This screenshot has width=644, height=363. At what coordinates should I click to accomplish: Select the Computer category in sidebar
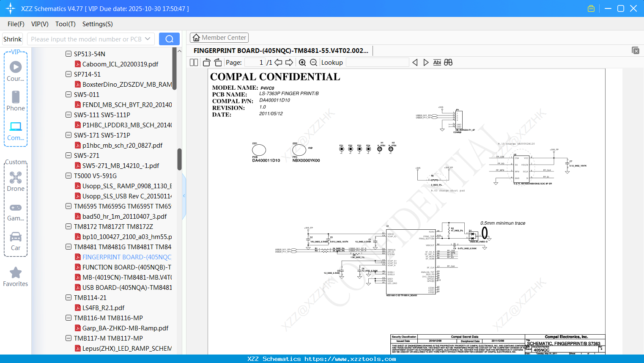click(16, 131)
